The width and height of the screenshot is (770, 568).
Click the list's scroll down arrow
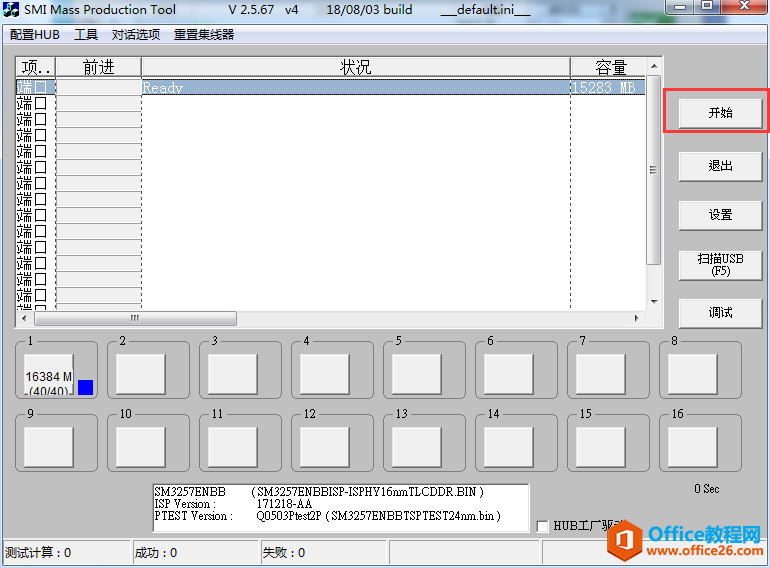[x=654, y=301]
